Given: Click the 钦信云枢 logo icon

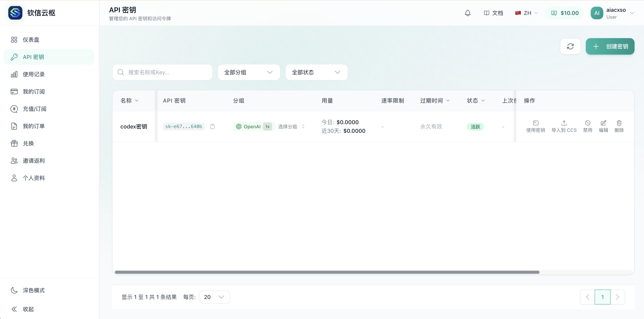Looking at the screenshot, I should pos(15,13).
